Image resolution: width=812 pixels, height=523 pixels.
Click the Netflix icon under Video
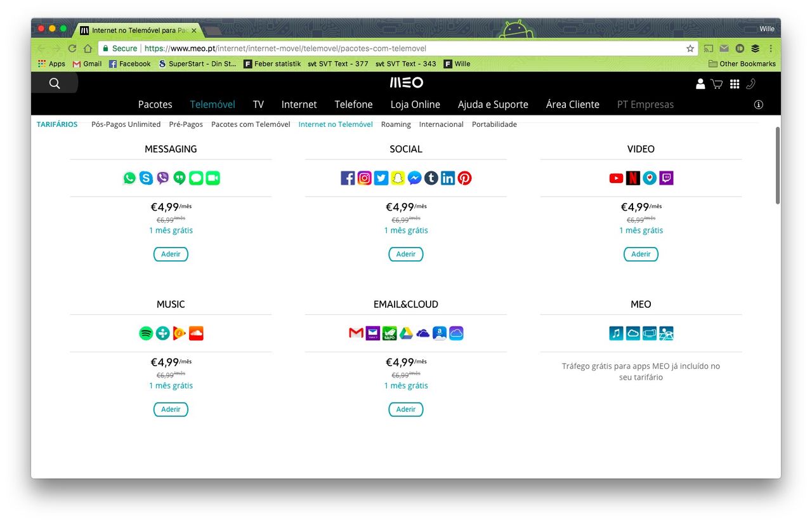pyautogui.click(x=633, y=178)
